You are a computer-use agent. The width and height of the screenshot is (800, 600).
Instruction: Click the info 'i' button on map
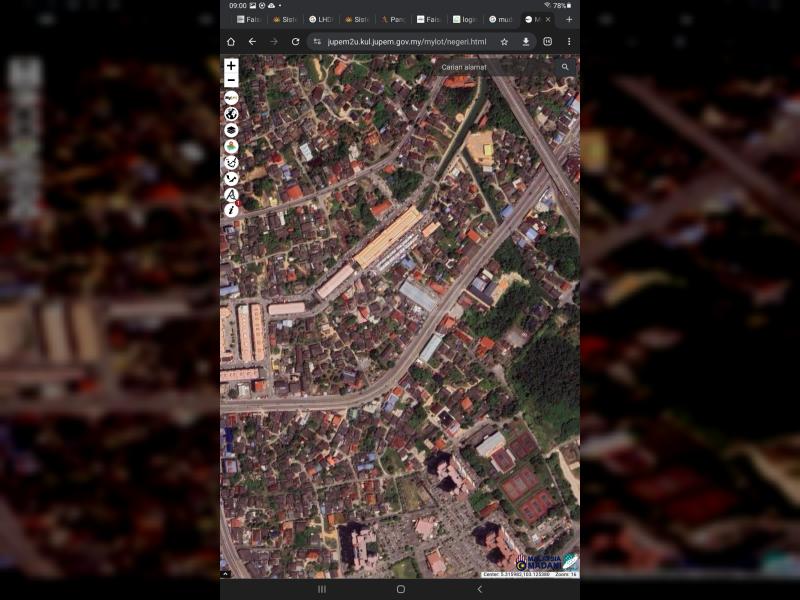(x=231, y=210)
